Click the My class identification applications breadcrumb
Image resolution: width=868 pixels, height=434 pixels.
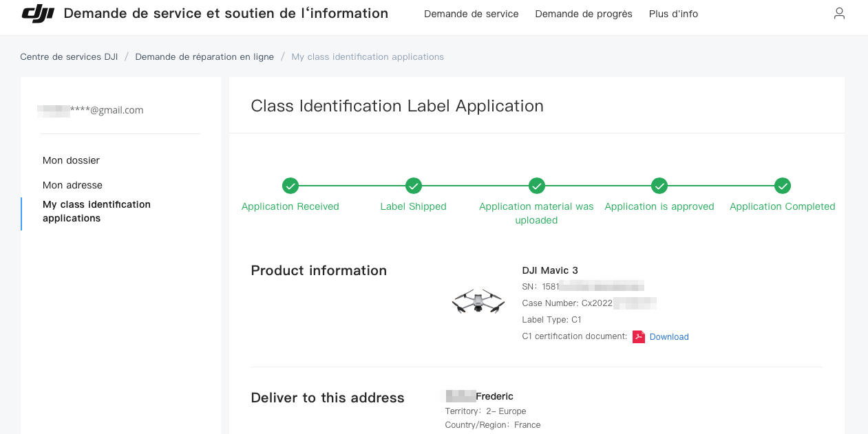[368, 57]
